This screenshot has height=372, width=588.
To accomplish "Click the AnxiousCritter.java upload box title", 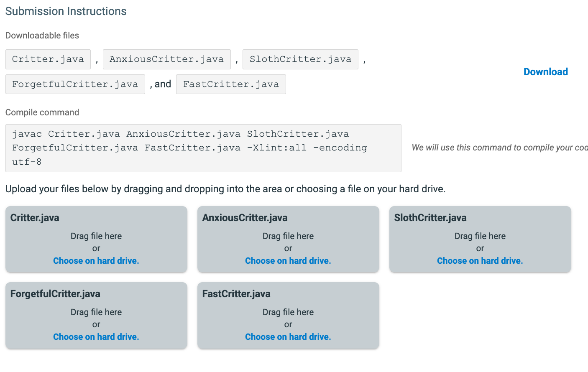I will click(x=245, y=218).
